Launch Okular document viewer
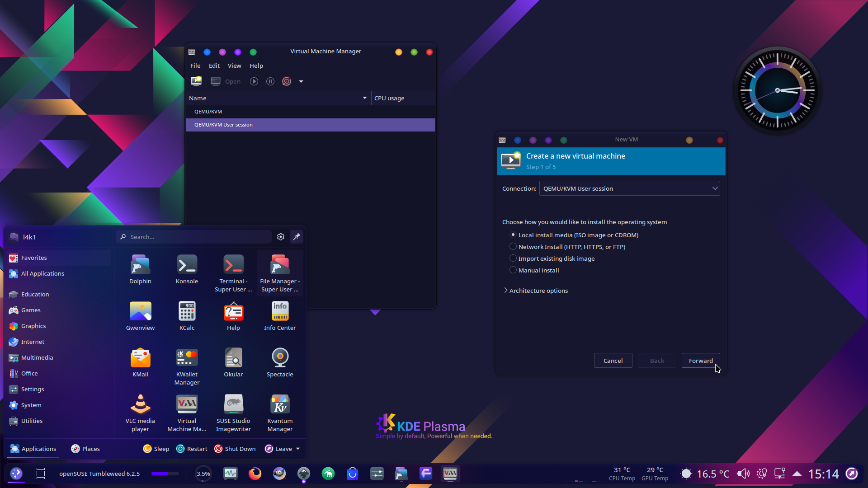868x488 pixels. (x=233, y=362)
